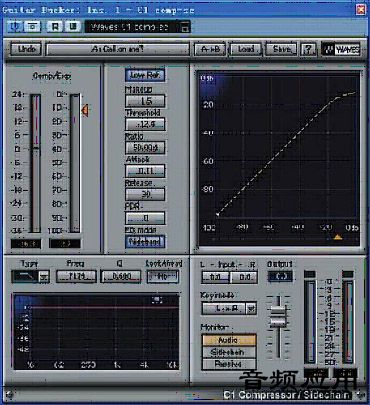
Task: Select the PDR value field
Action: (145, 218)
